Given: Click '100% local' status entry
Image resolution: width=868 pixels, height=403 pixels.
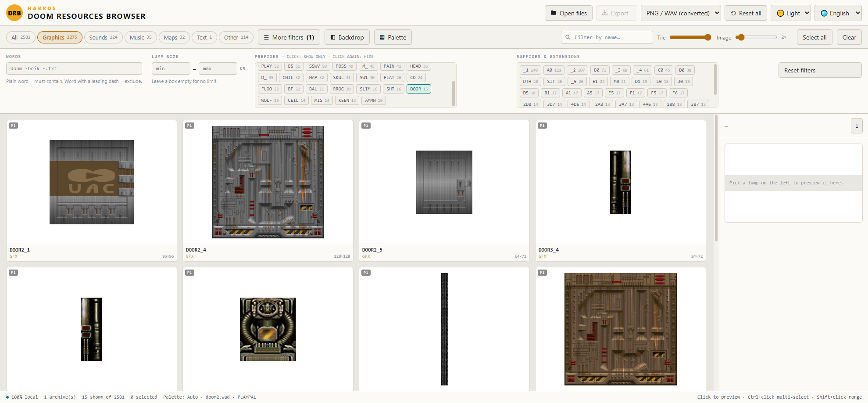Looking at the screenshot, I should (x=22, y=397).
